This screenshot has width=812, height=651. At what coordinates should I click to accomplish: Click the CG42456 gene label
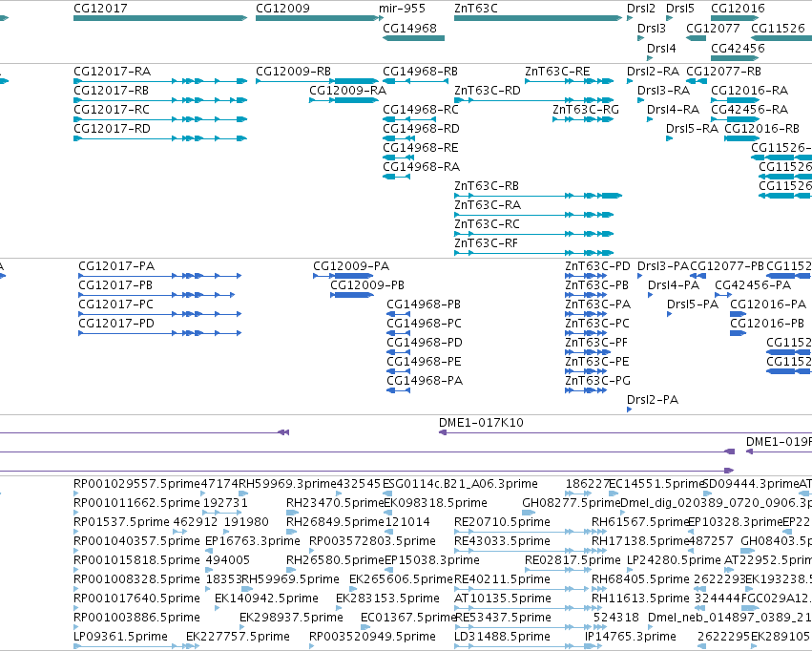pos(738,48)
